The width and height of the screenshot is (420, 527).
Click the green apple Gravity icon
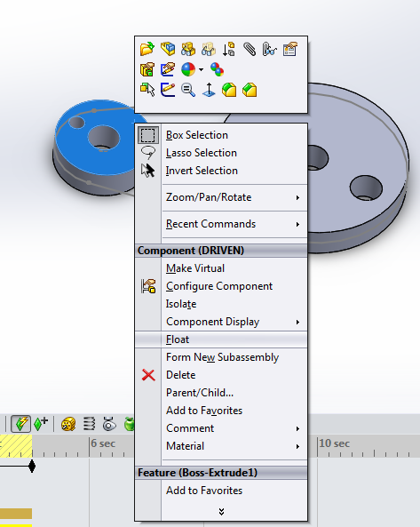[x=129, y=424]
